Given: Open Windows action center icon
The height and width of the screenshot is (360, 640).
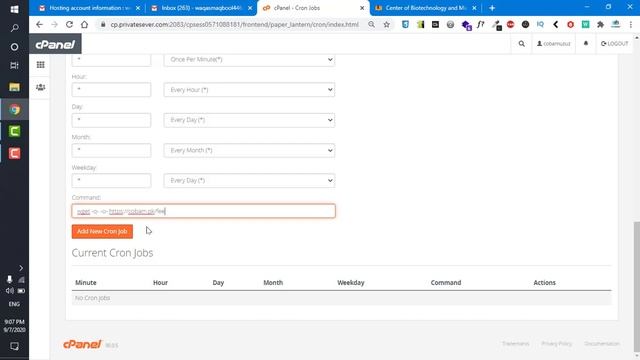Looking at the screenshot, I should 14,347.
